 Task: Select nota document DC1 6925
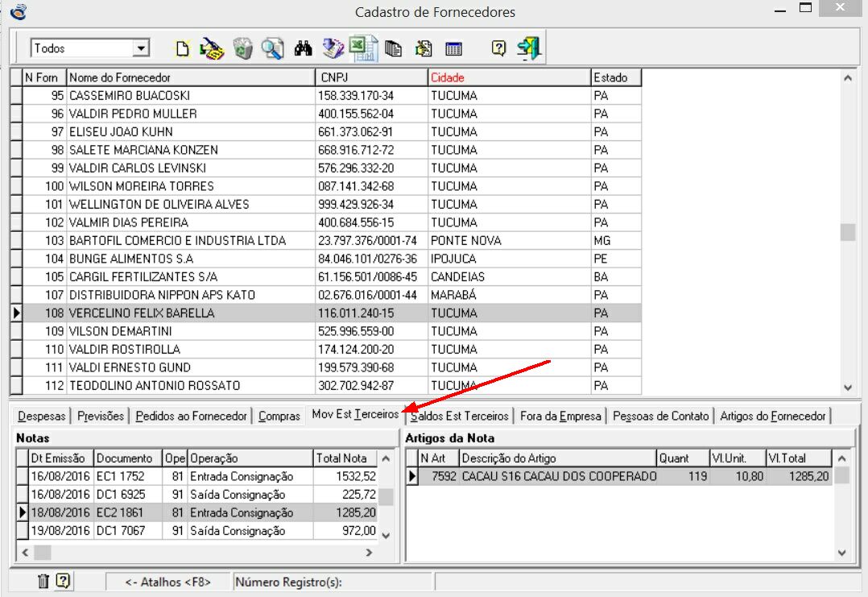(x=128, y=495)
